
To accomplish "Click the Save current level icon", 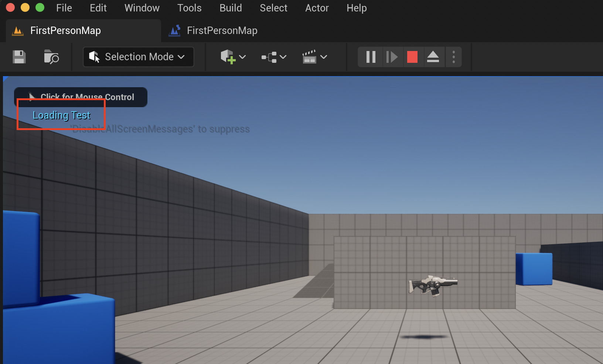I will tap(19, 57).
